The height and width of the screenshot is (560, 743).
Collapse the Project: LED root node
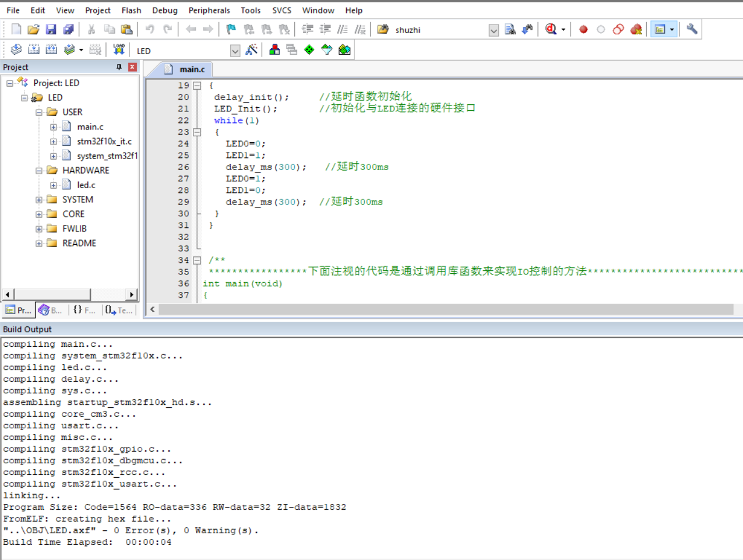click(10, 83)
